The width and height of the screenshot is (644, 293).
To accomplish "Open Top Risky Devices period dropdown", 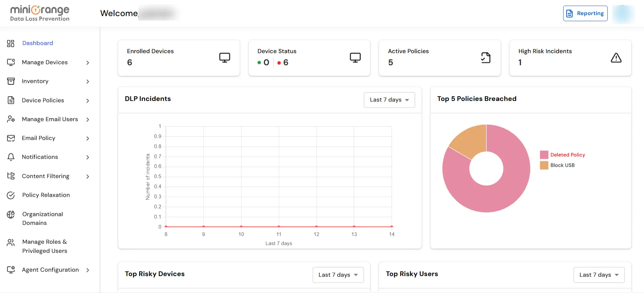I will [338, 275].
